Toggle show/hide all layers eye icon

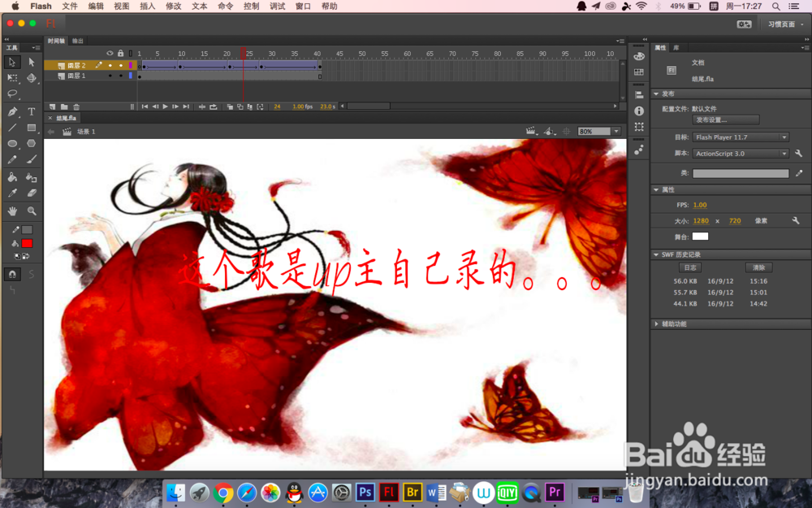[x=110, y=54]
